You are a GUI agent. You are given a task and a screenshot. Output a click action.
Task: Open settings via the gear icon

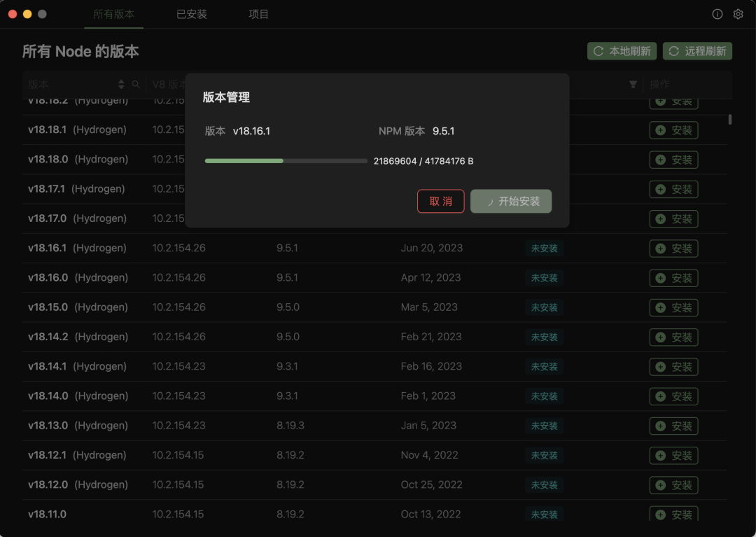[738, 14]
